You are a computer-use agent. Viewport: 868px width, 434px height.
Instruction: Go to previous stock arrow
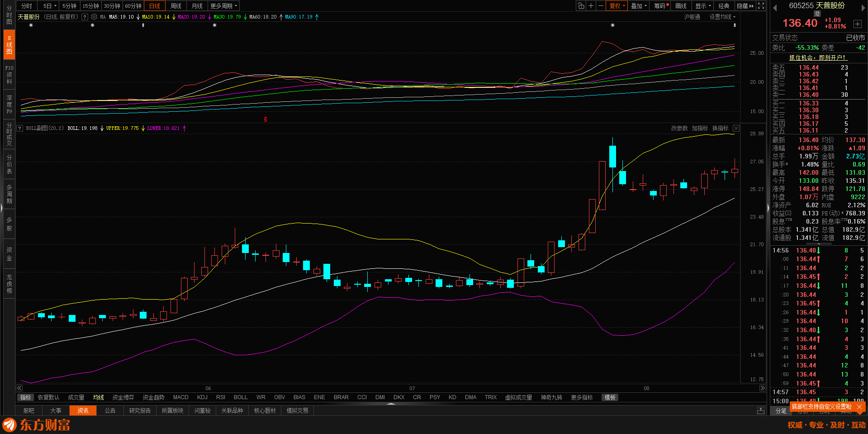775,7
